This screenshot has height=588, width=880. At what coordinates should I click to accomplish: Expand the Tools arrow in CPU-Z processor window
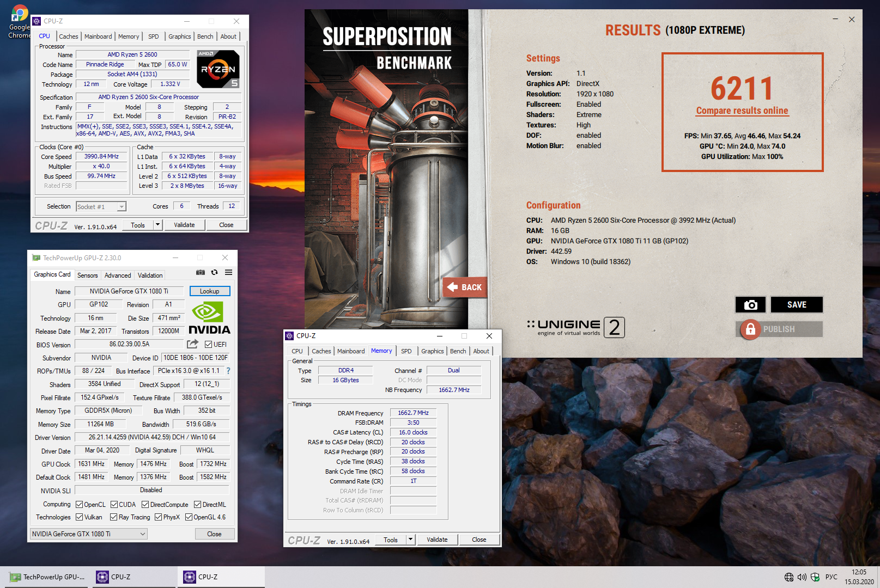[x=157, y=225]
